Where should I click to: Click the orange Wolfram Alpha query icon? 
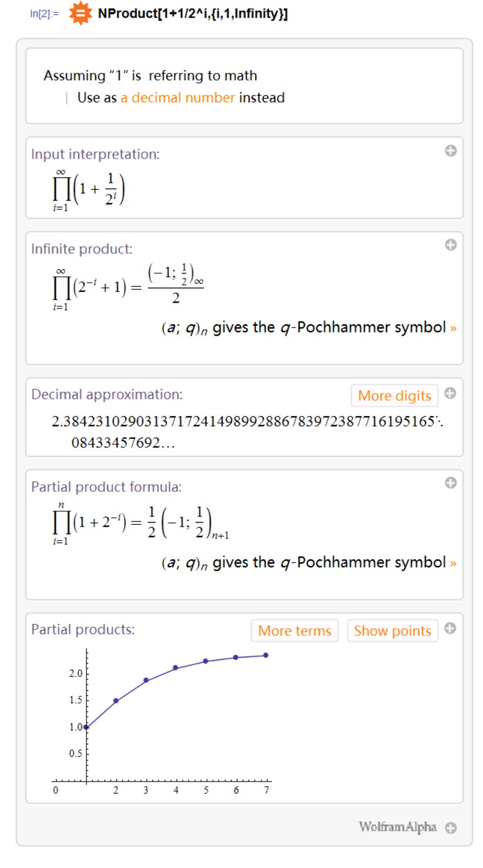click(80, 14)
